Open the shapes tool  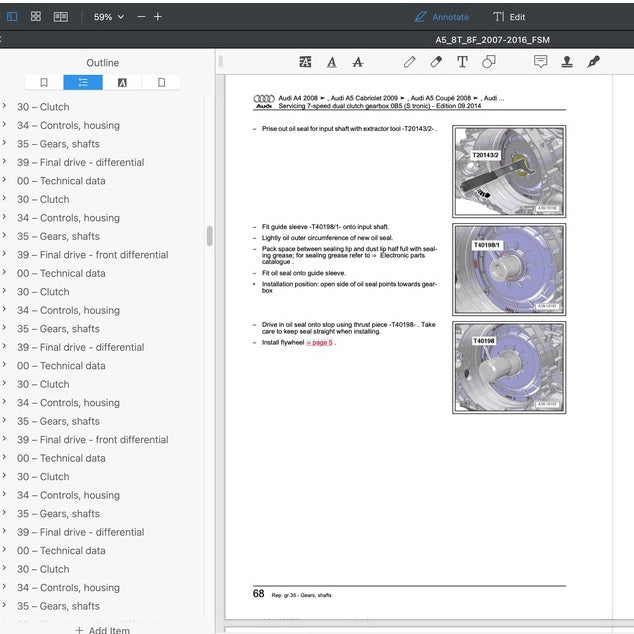pos(488,62)
